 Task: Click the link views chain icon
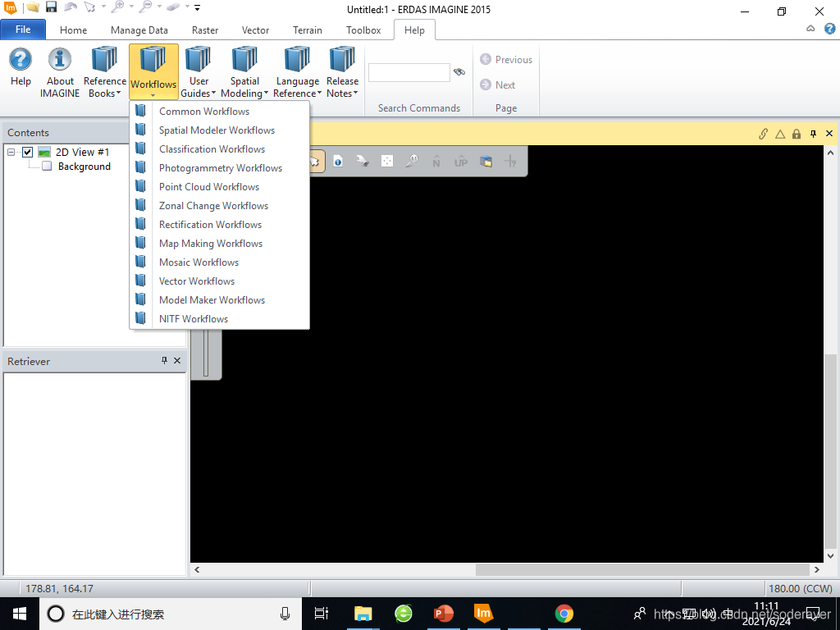coord(764,134)
